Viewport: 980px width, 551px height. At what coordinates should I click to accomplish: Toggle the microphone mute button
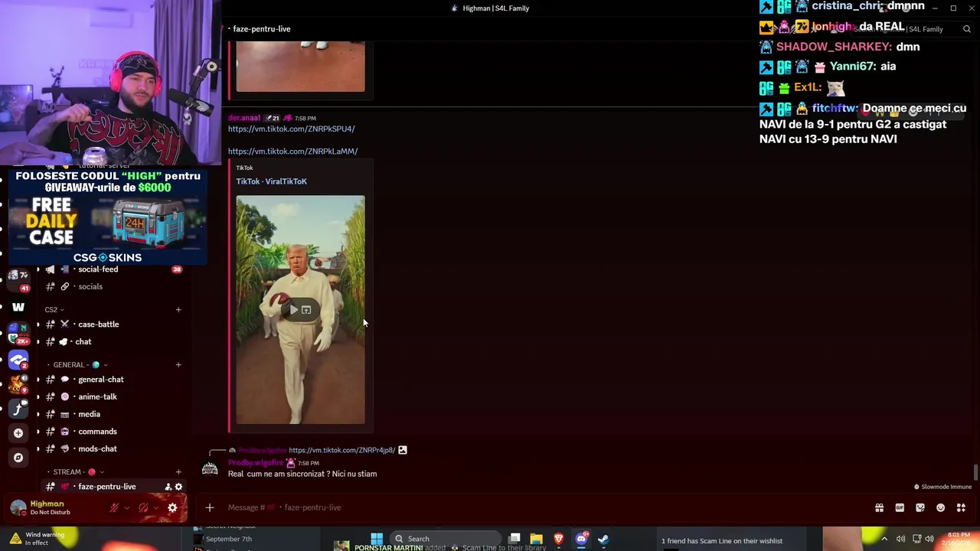click(114, 507)
